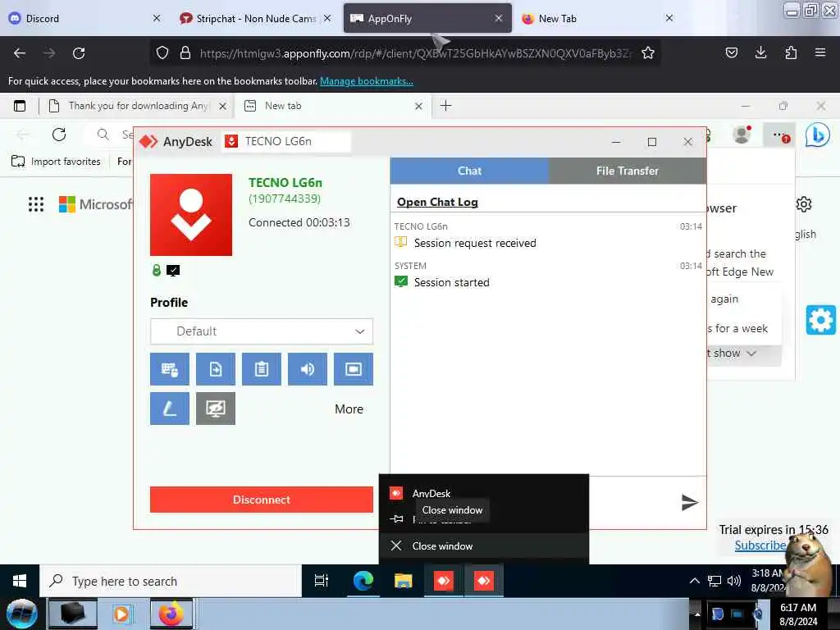
Task: Open Firefox tracking protection shield icon
Action: [x=162, y=52]
